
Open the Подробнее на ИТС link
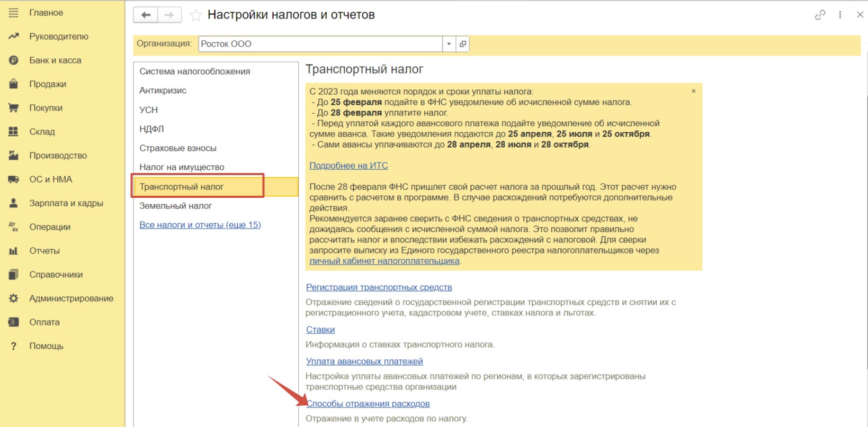click(348, 166)
